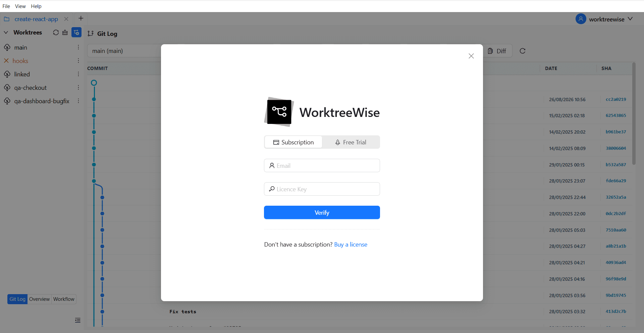Switch to the Git Log bottom tab

point(17,299)
